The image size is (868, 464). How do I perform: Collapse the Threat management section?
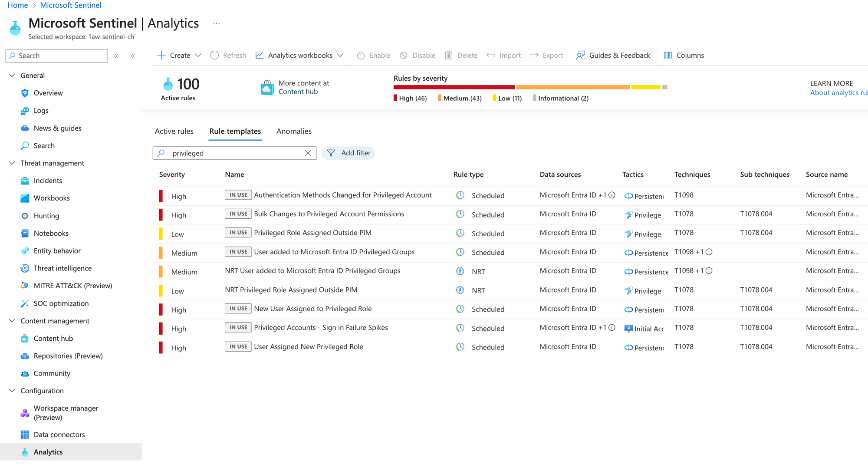pyautogui.click(x=12, y=163)
